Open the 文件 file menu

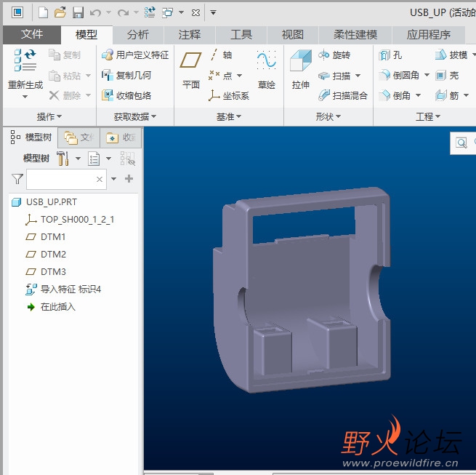click(x=32, y=34)
